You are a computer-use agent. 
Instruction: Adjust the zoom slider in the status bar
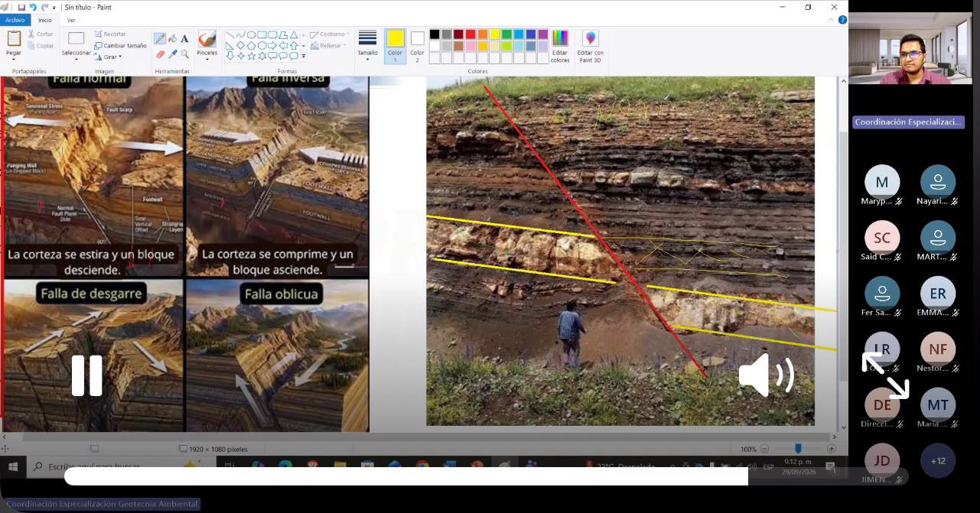(797, 449)
